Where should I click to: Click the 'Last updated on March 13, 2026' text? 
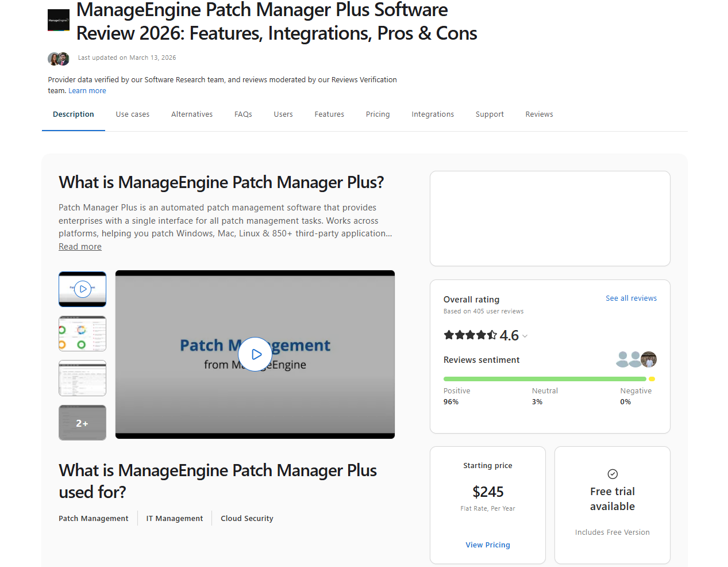[x=127, y=58]
